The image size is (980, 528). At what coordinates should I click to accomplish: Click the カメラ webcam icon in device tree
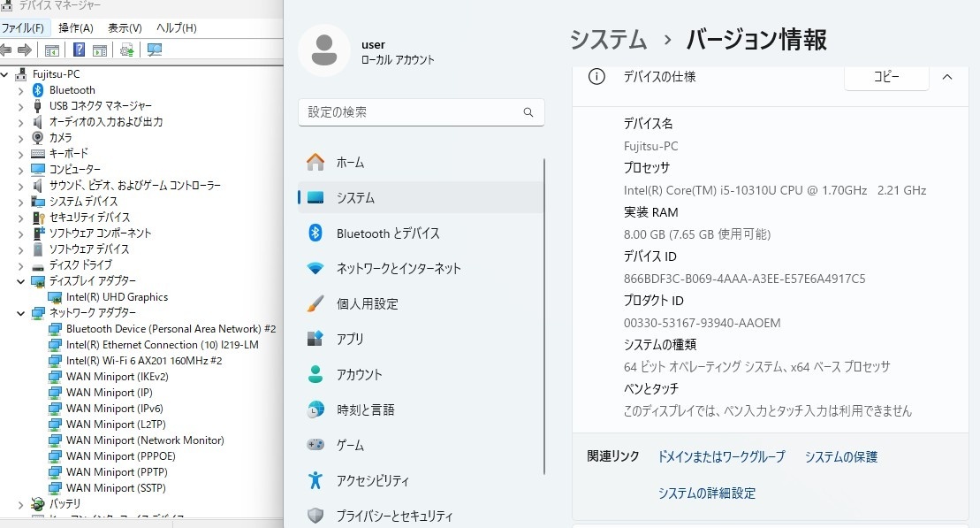point(38,138)
